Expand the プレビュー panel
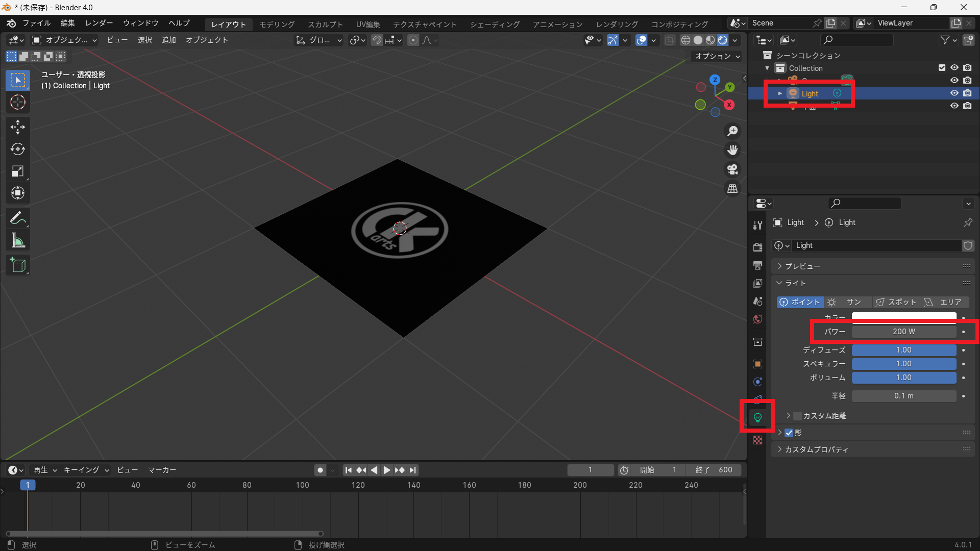The image size is (980, 551). pos(802,266)
